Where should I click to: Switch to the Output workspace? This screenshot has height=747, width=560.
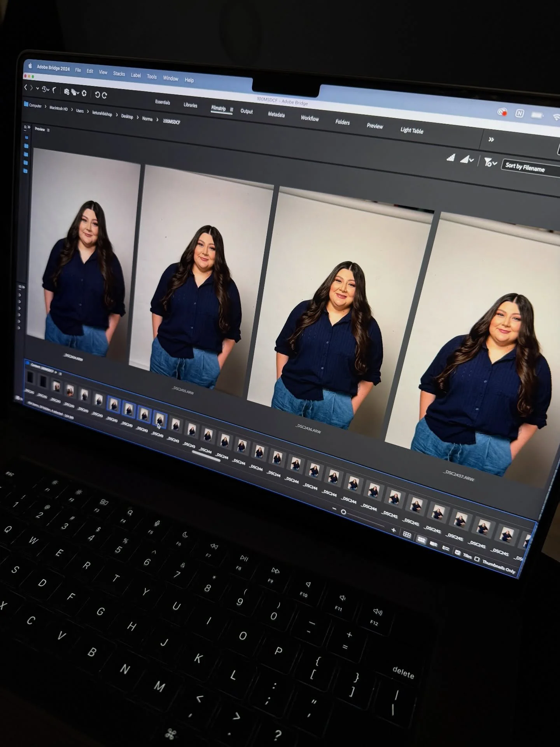247,111
